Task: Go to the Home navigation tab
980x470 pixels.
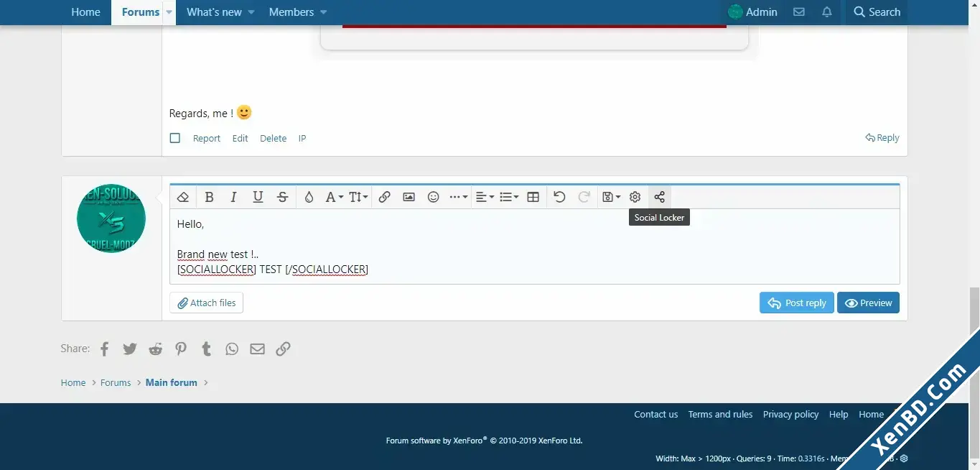Action: 86,12
